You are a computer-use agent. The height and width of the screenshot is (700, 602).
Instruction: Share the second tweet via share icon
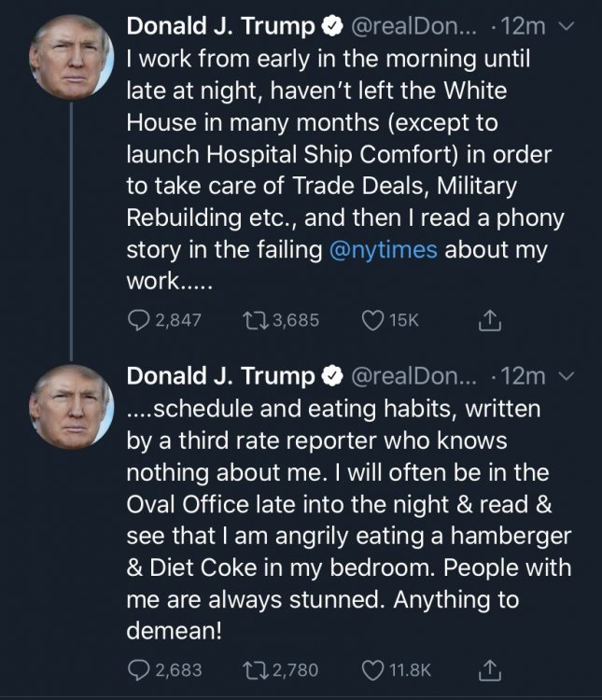click(490, 669)
